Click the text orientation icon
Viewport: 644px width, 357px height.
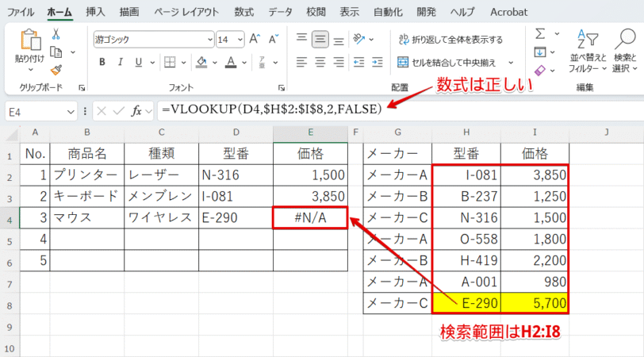tap(359, 39)
